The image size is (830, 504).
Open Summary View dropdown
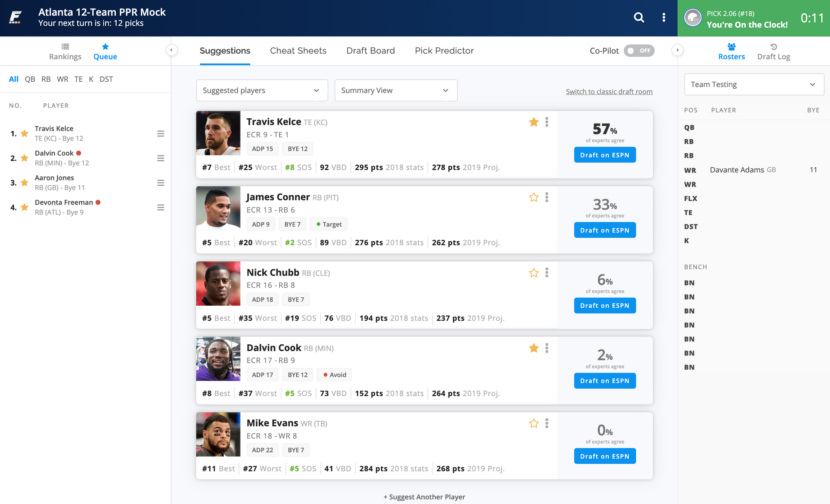click(x=395, y=90)
